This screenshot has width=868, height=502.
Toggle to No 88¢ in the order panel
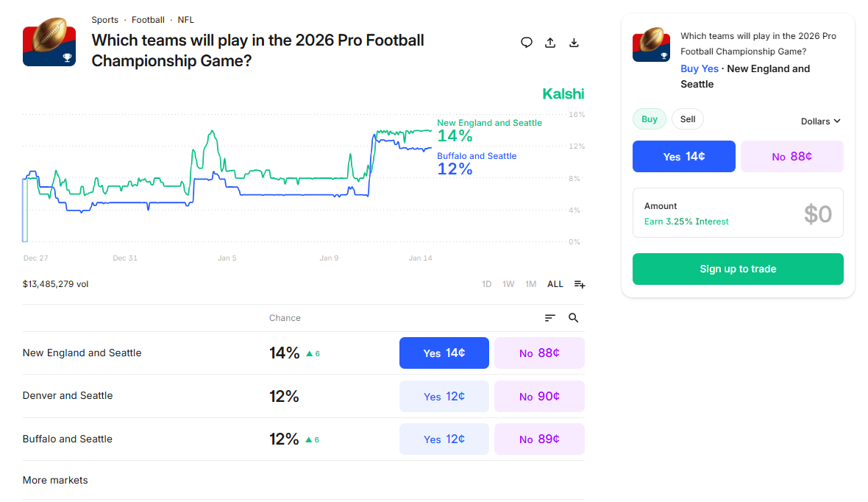point(791,155)
